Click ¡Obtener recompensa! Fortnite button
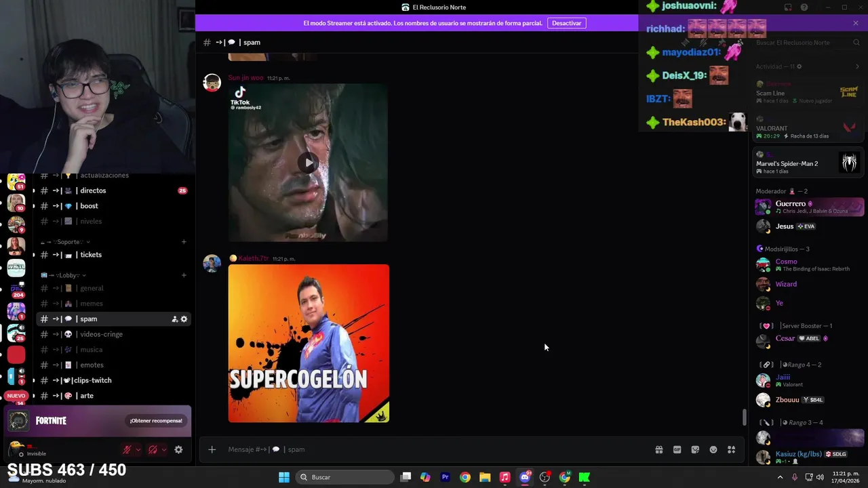This screenshot has width=868, height=488. coord(156,421)
